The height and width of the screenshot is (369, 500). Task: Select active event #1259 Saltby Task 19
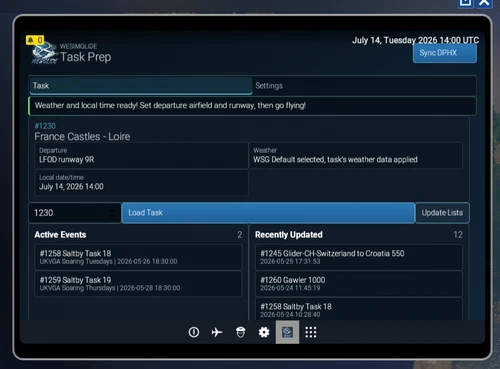tap(138, 284)
